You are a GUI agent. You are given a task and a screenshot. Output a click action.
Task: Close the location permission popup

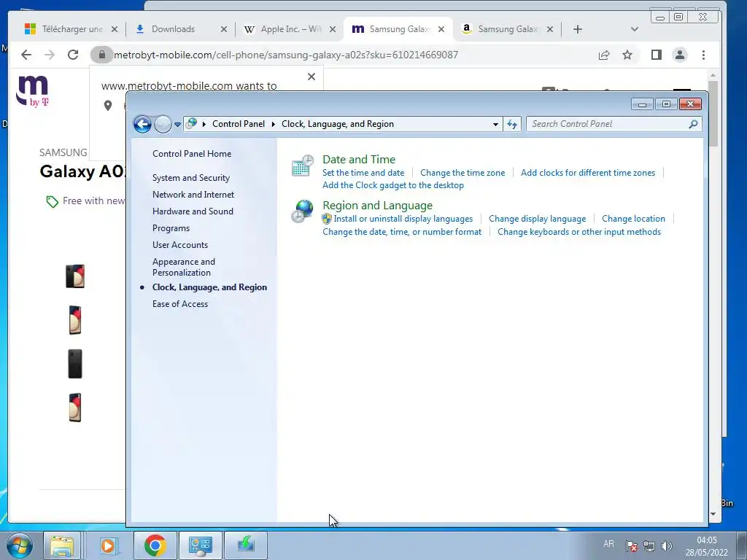pyautogui.click(x=311, y=76)
